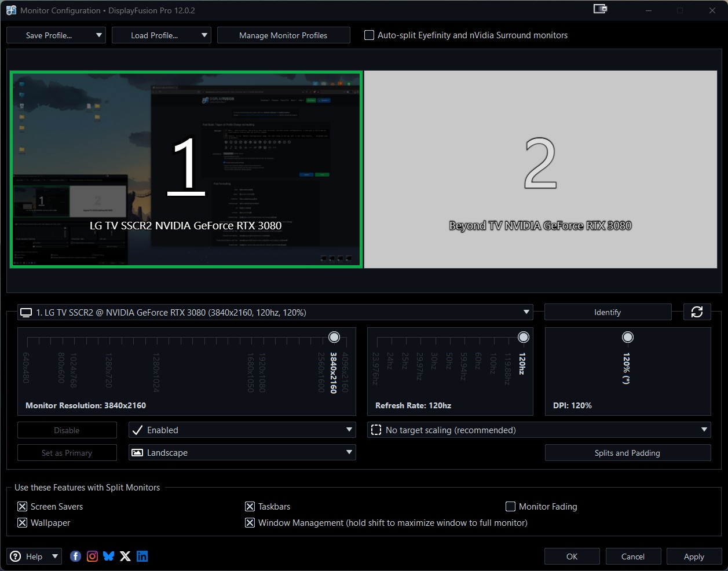Image resolution: width=728 pixels, height=571 pixels.
Task: Click the Refresh Rate: 120hz label
Action: (x=414, y=405)
